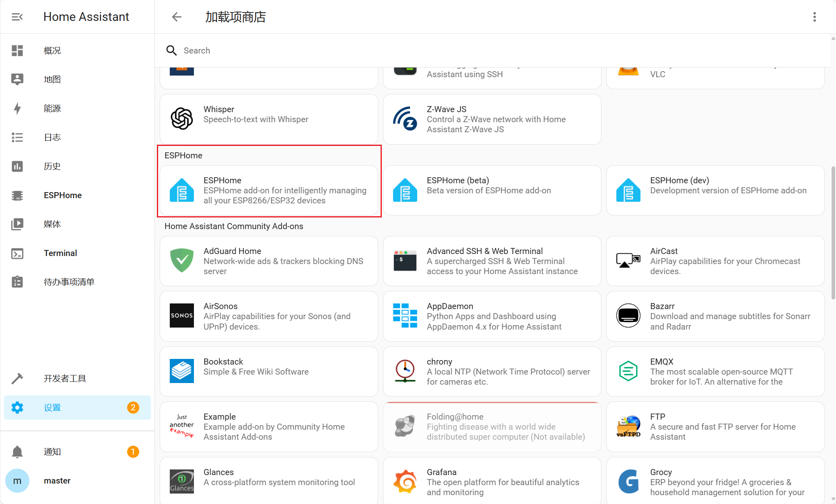Screen dimensions: 836x504
Task: Go to 能源 energy in sidebar
Action: (x=52, y=109)
